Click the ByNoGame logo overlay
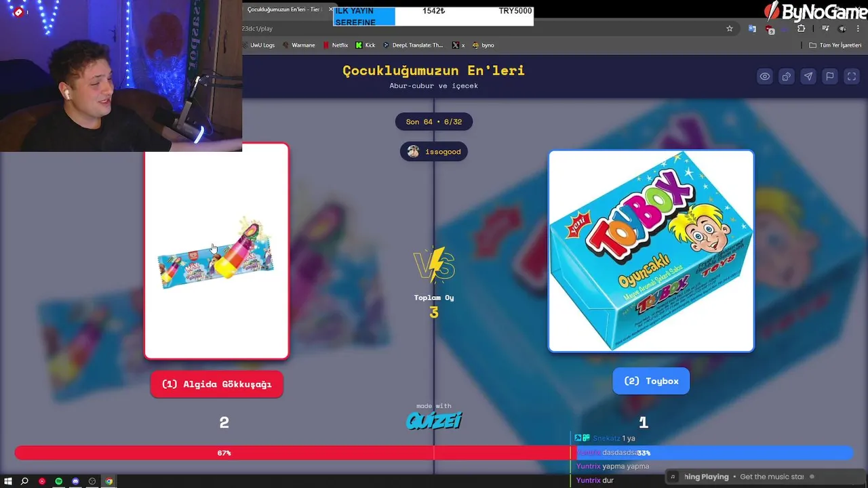Viewport: 868px width, 488px height. (x=814, y=12)
